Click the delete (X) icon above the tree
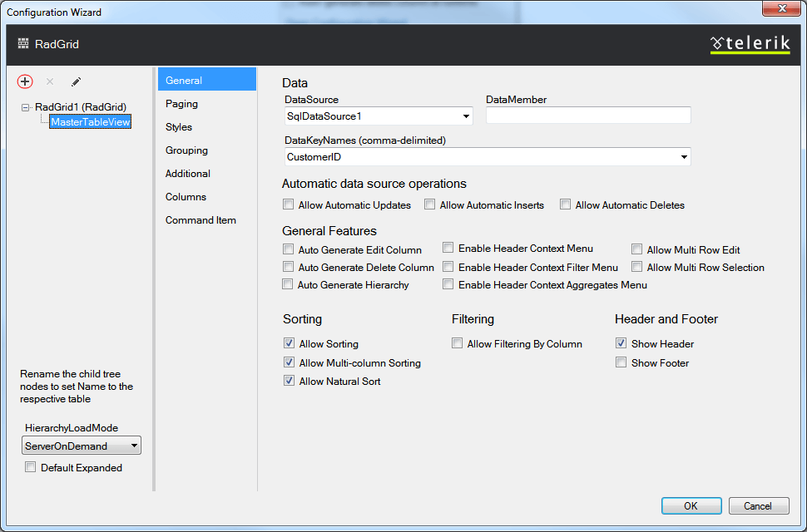The width and height of the screenshot is (807, 532). 52,81
